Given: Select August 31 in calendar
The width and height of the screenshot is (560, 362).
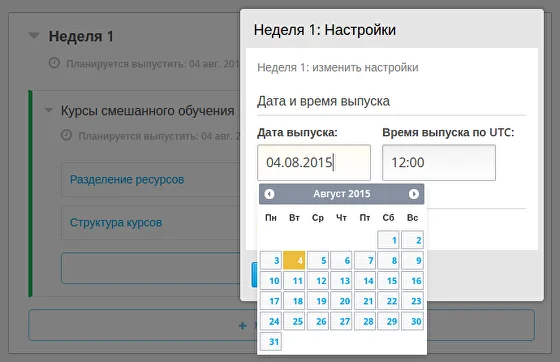Looking at the screenshot, I should 271,342.
